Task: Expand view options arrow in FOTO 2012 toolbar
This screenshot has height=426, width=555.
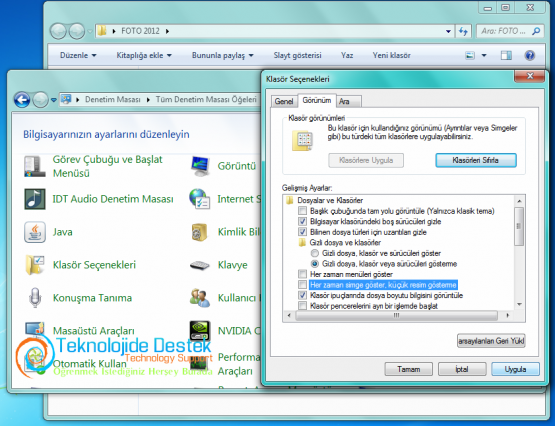Action: 484,55
